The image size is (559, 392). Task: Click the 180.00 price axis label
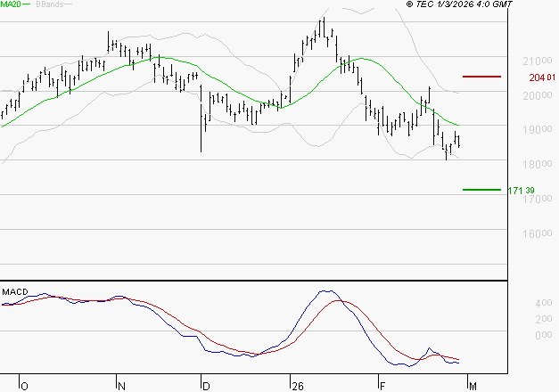coord(538,164)
